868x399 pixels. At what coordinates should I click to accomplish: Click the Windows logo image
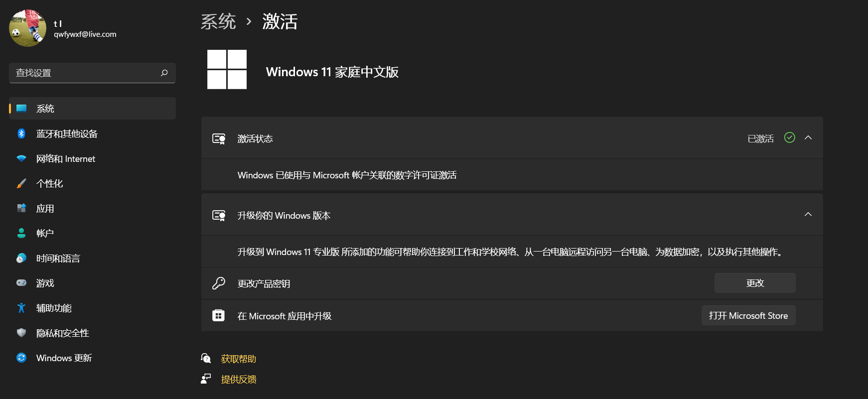click(x=227, y=70)
